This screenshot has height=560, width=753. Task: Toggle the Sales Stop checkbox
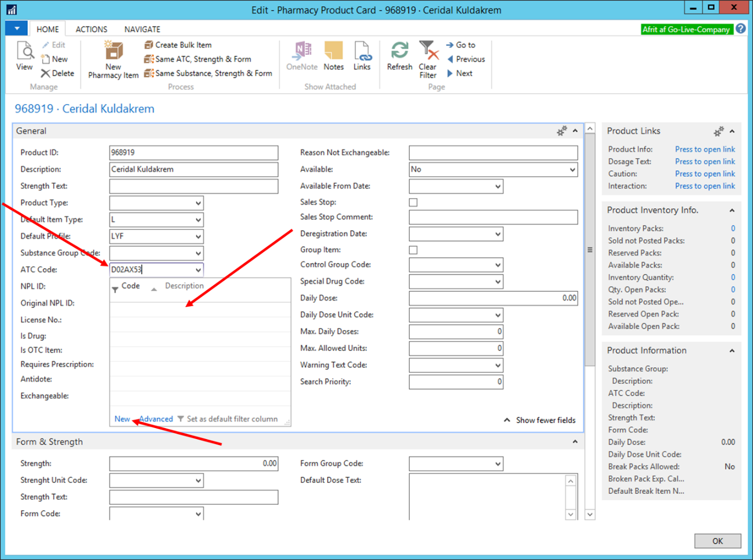coord(413,203)
